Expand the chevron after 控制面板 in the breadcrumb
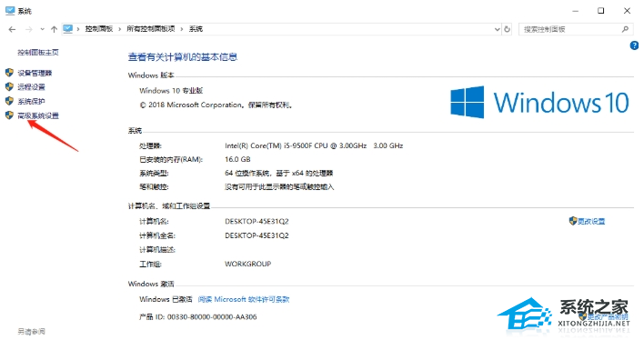Viewport: 644px width, 340px height. coord(119,29)
